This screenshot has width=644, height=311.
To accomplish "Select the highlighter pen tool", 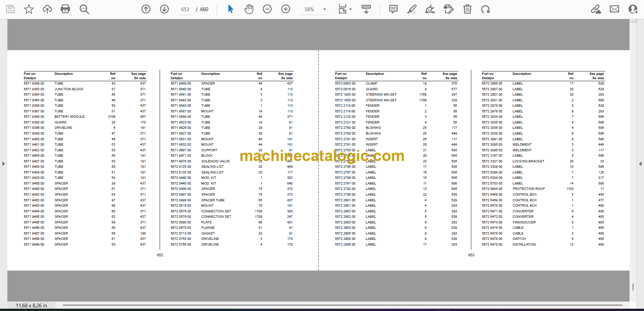I will pos(412,9).
